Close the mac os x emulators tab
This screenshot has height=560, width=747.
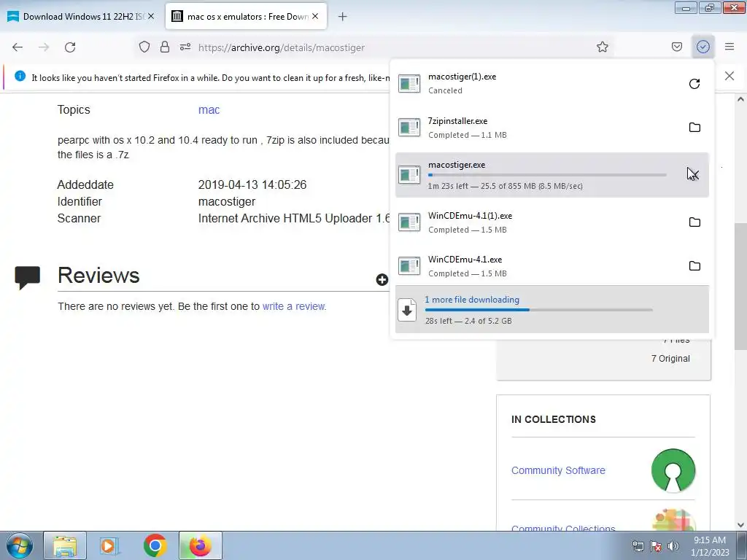point(315,16)
